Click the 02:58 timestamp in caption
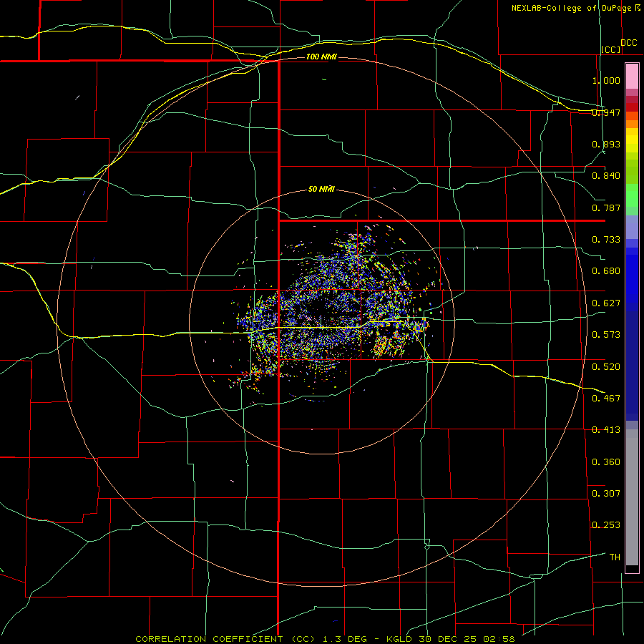The height and width of the screenshot is (644, 644). pos(499,639)
